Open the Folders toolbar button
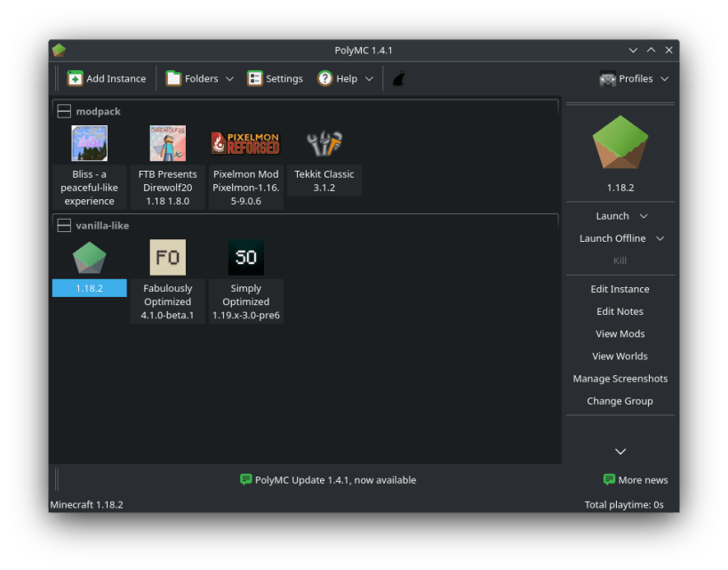728x570 pixels. click(192, 78)
